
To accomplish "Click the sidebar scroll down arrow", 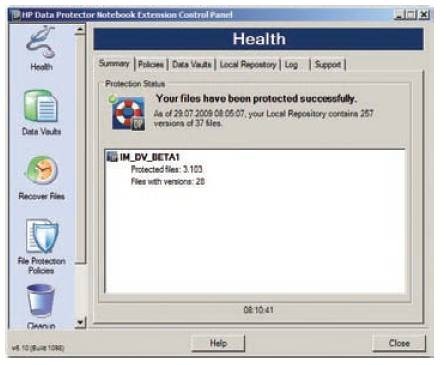I will click(80, 323).
